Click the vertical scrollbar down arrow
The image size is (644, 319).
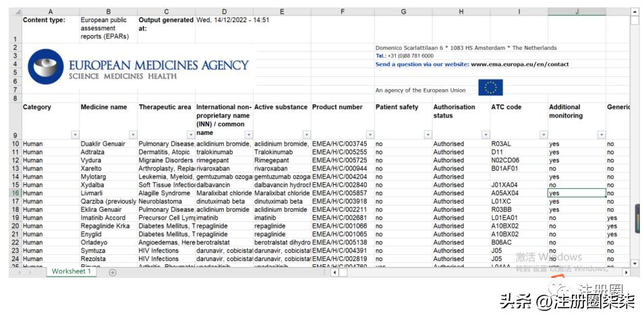click(x=635, y=263)
